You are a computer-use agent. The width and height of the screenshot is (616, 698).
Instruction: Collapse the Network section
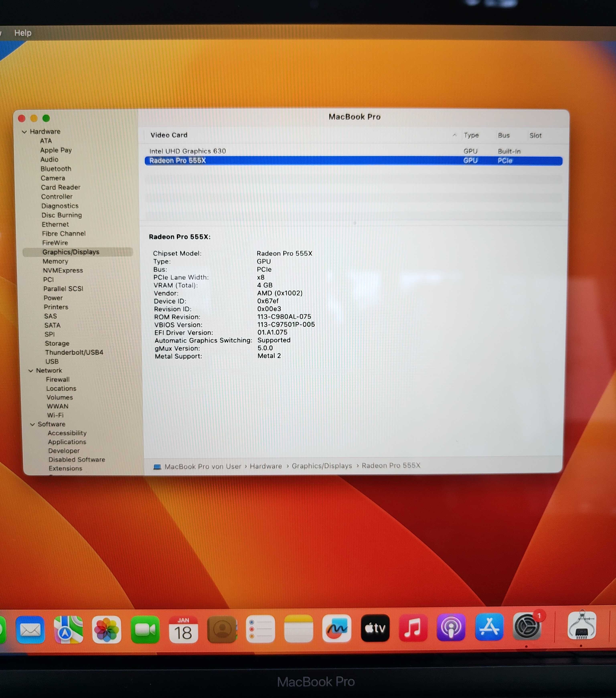(31, 371)
